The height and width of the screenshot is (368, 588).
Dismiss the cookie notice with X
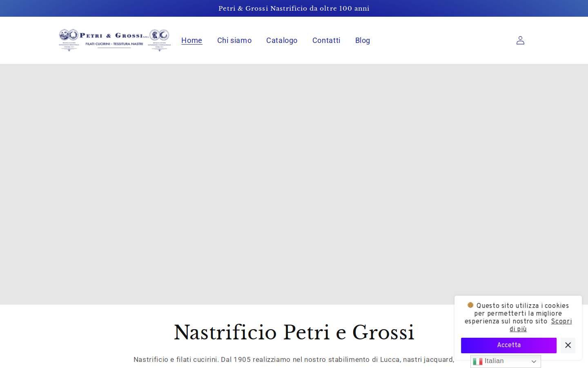568,346
